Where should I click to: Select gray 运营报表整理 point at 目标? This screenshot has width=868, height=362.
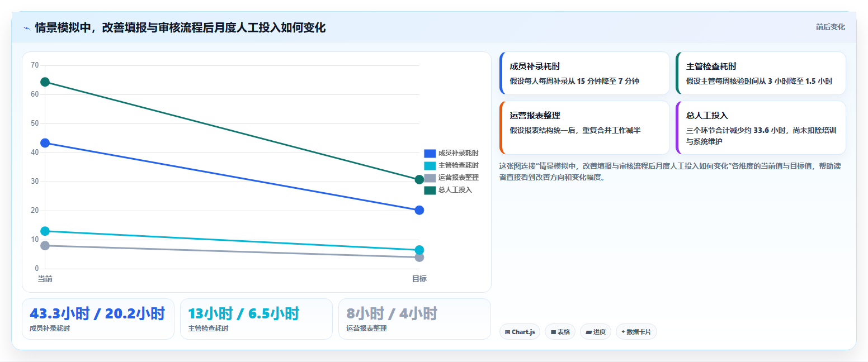(x=419, y=257)
